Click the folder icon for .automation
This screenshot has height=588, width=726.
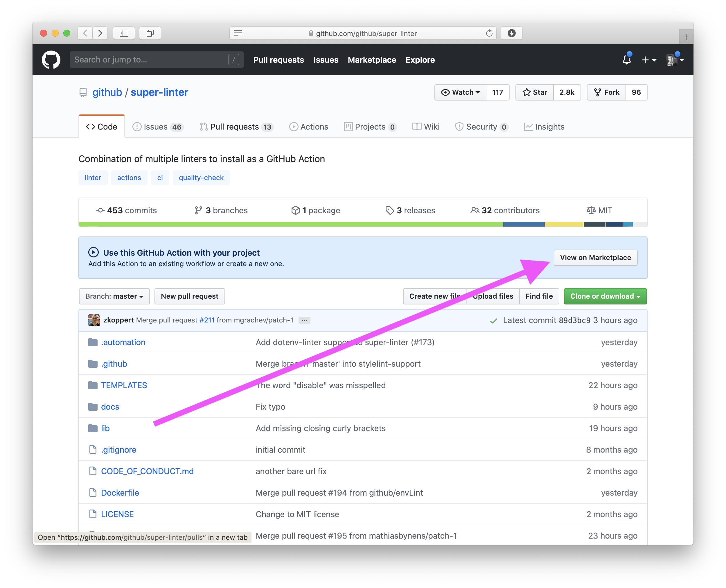point(93,343)
